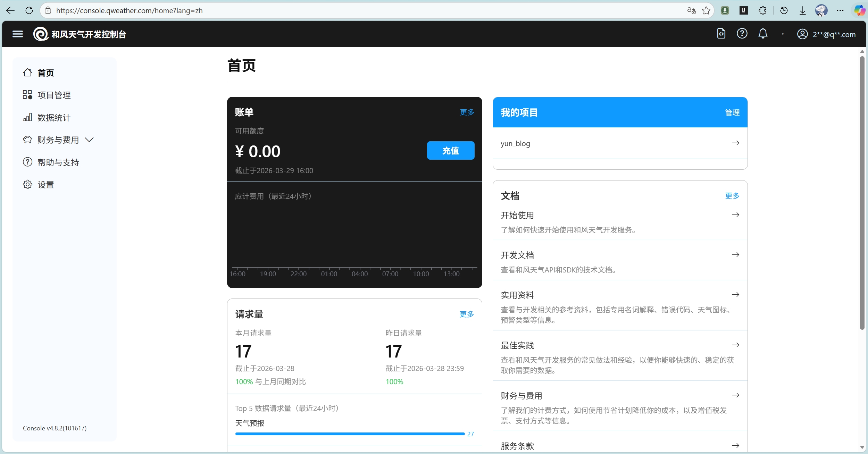Click the browser address bar URL
868x454 pixels.
tap(129, 10)
